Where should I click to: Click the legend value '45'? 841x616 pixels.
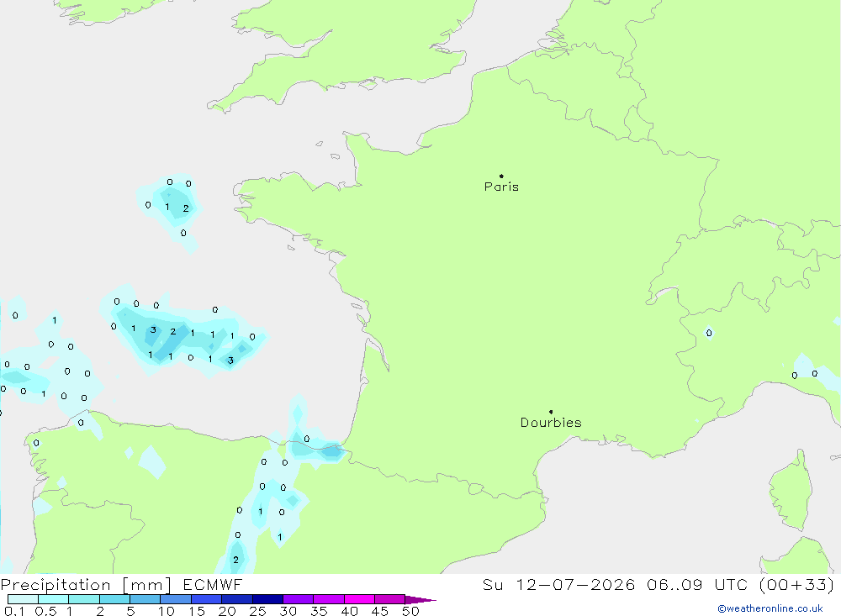(x=380, y=611)
